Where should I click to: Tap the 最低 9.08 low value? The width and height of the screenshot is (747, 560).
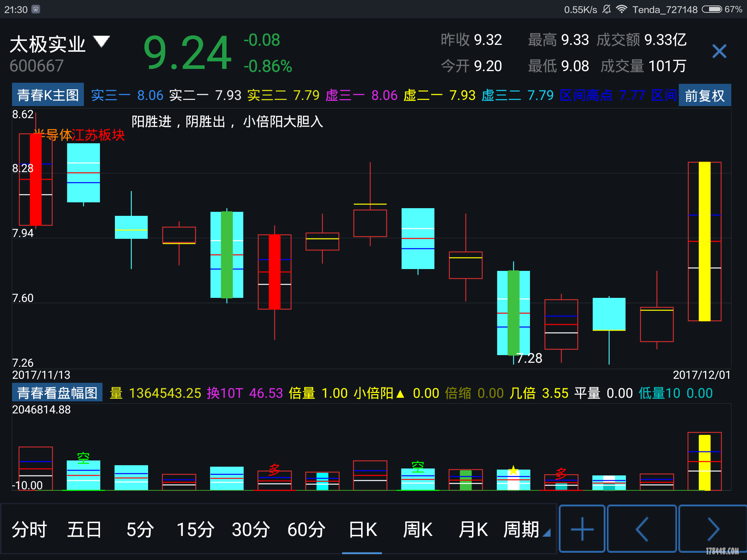tap(558, 66)
